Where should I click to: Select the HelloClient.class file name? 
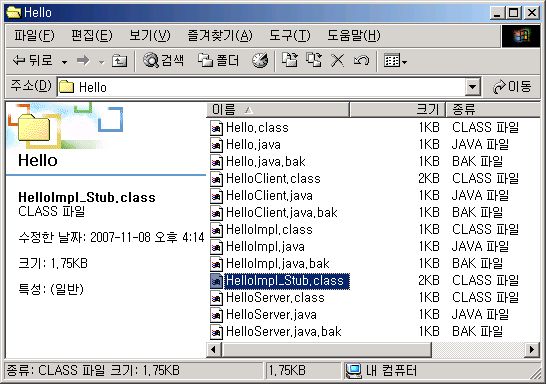pyautogui.click(x=273, y=179)
